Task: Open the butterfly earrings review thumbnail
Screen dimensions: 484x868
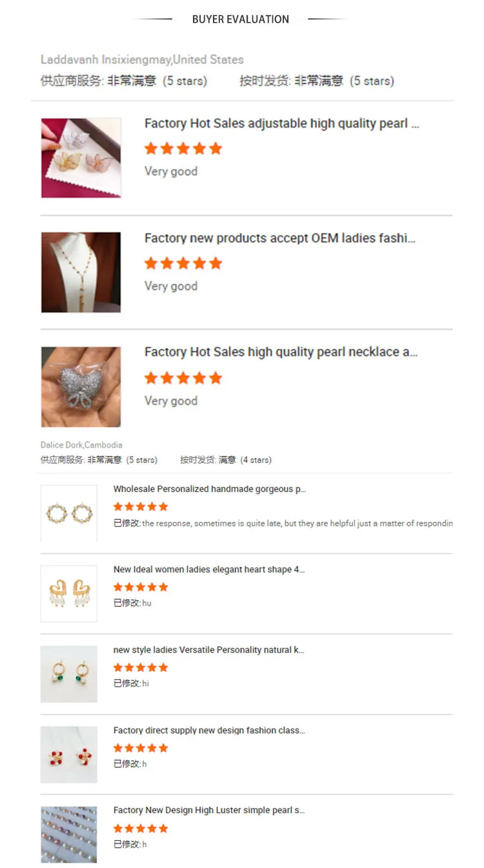Action: click(81, 158)
